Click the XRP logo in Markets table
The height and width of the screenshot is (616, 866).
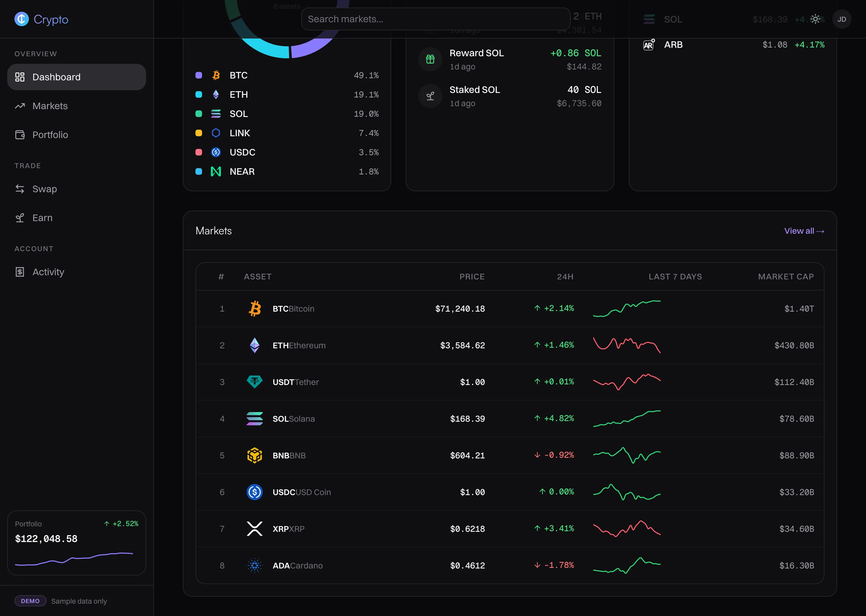(x=255, y=529)
